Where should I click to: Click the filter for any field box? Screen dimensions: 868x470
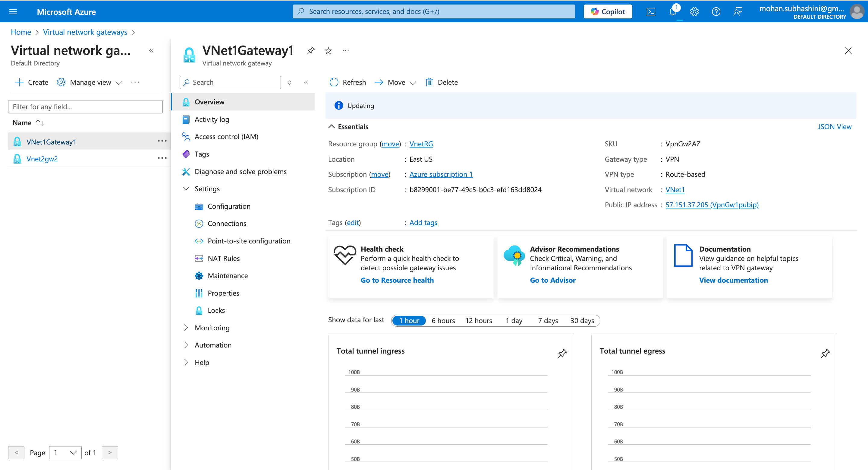(x=85, y=106)
